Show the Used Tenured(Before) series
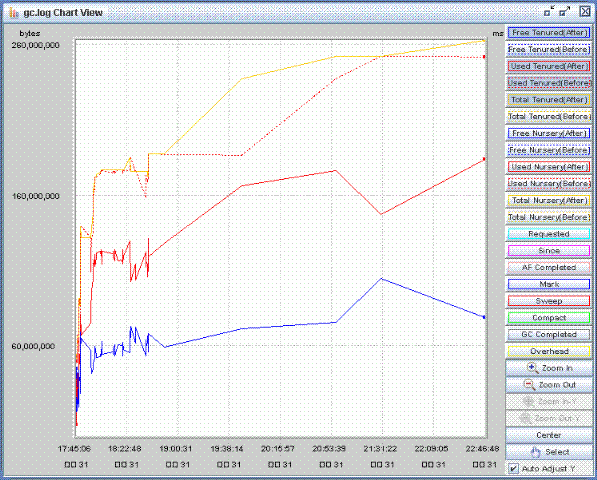 click(x=549, y=83)
